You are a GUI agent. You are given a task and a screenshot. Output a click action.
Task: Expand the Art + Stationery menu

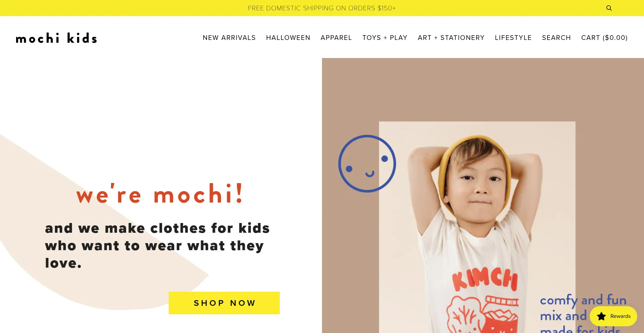[x=451, y=38]
